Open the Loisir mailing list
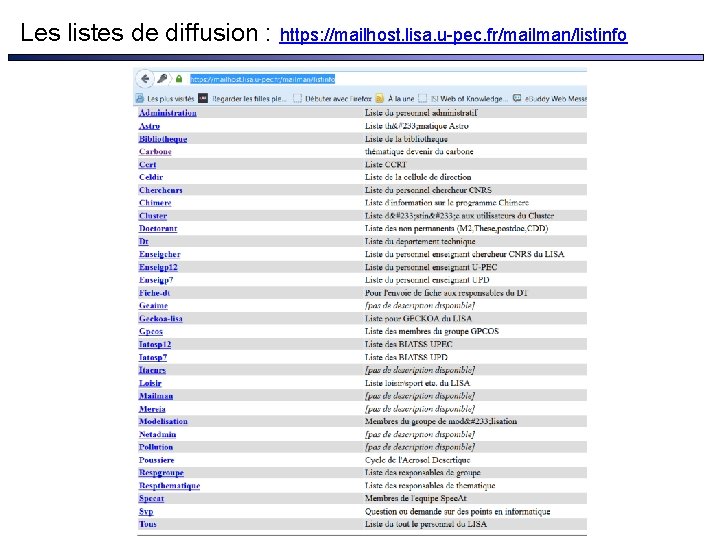720x540 pixels. click(x=150, y=383)
